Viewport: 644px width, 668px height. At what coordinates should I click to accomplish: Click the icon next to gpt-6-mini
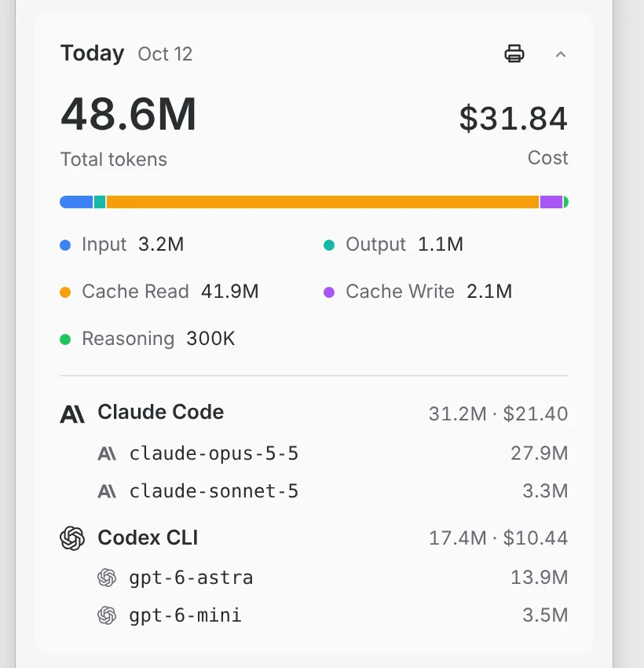(107, 615)
